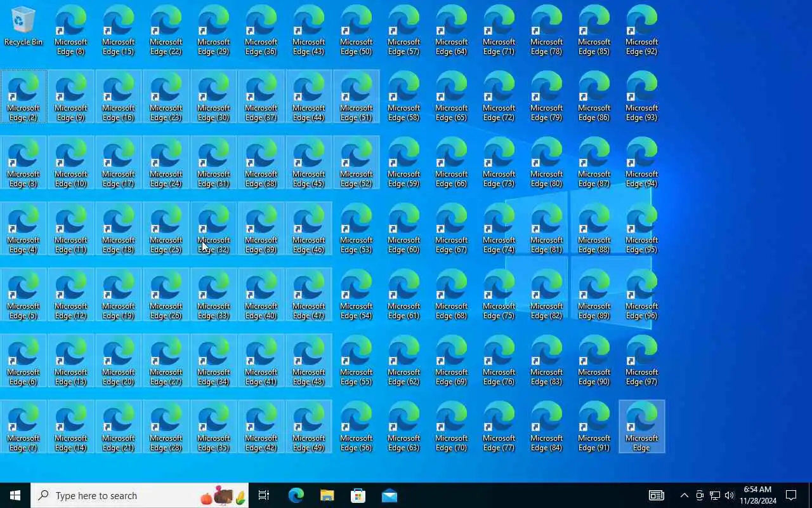Click the Microsoft Edge (60) icon
The width and height of the screenshot is (812, 508).
click(404, 229)
